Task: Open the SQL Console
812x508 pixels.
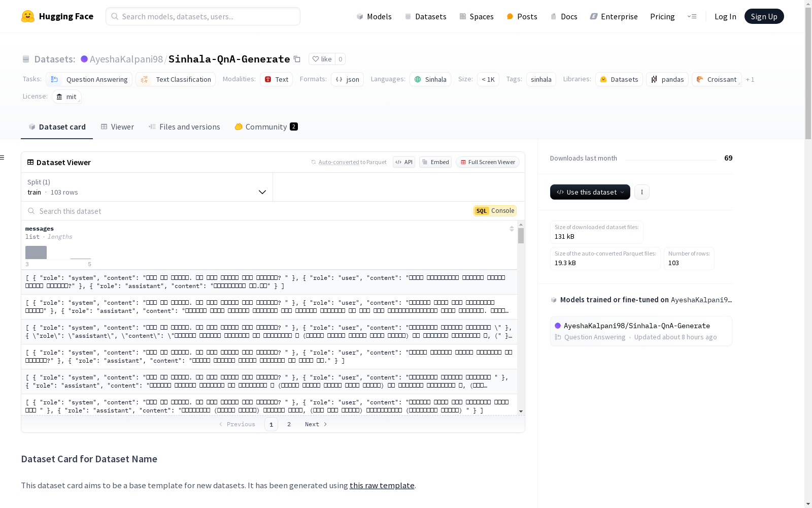Action: tap(495, 211)
